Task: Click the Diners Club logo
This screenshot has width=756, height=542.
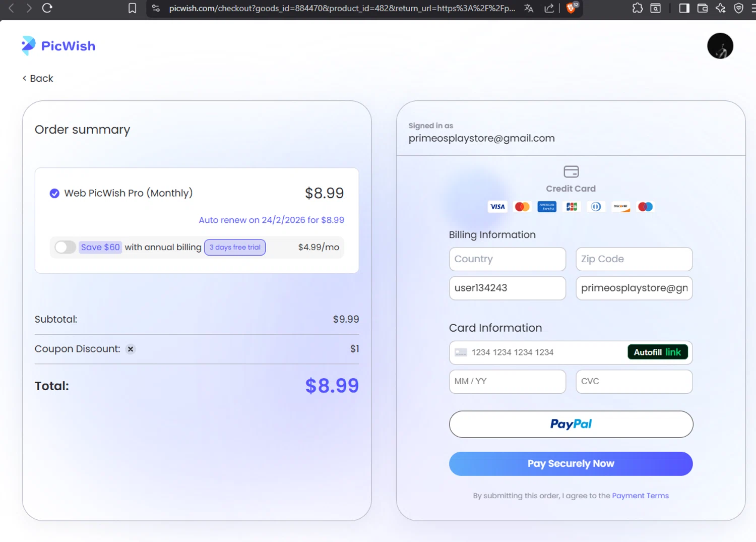Action: 596,207
